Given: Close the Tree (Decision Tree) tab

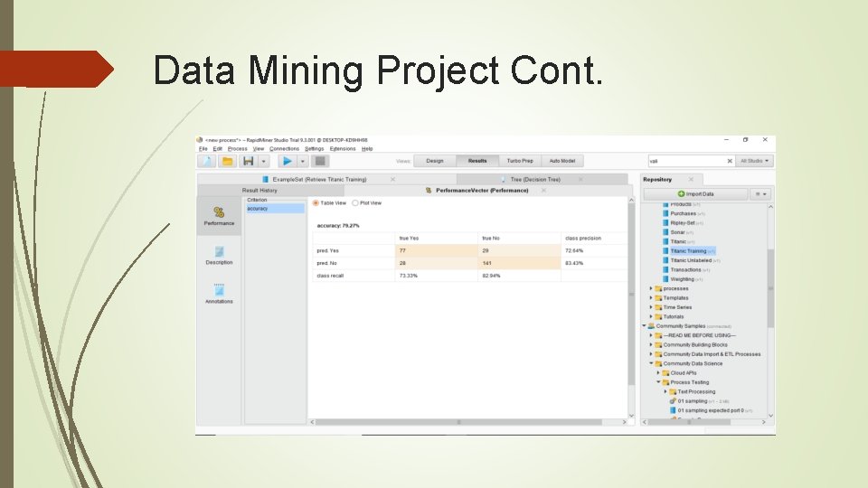Looking at the screenshot, I should (580, 179).
